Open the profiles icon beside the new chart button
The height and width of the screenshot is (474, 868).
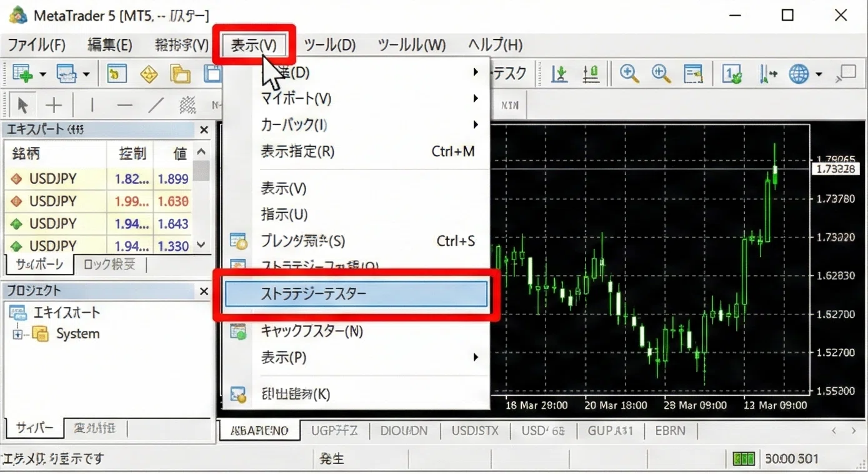[66, 74]
